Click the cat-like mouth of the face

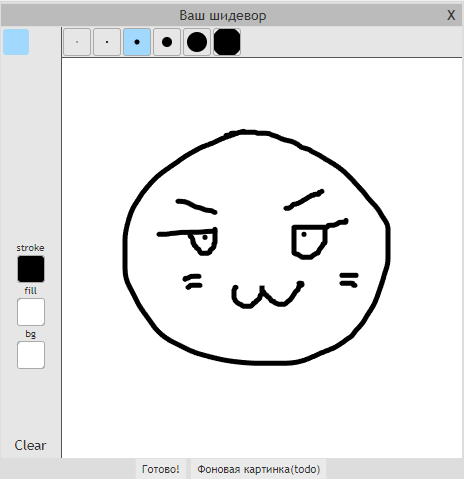click(268, 294)
